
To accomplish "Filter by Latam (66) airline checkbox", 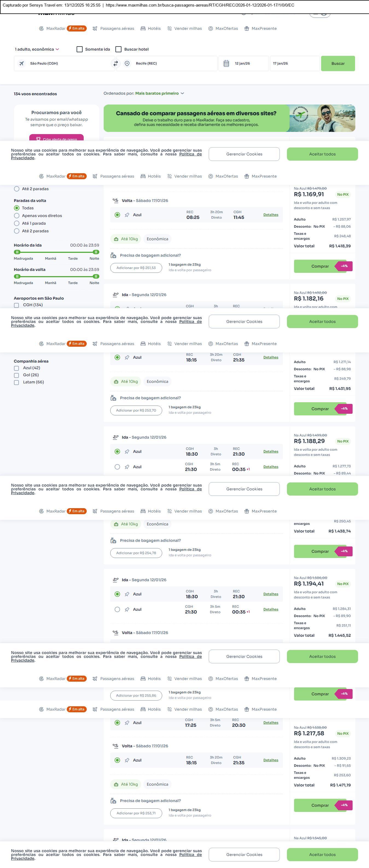I will [x=16, y=383].
